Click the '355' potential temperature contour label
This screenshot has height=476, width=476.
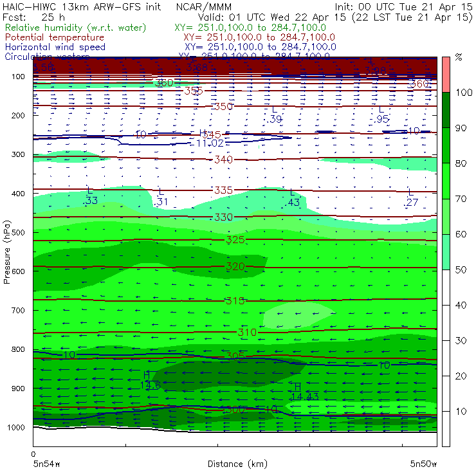(x=194, y=91)
